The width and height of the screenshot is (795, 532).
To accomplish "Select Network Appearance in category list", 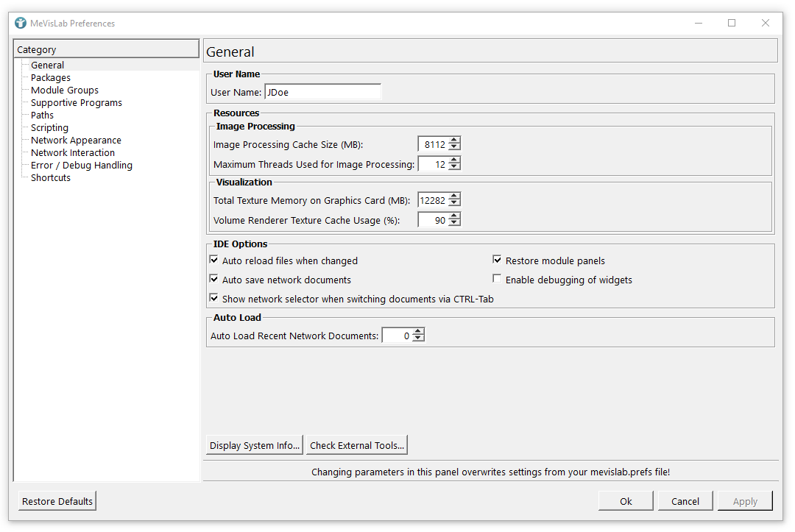I will [x=76, y=141].
